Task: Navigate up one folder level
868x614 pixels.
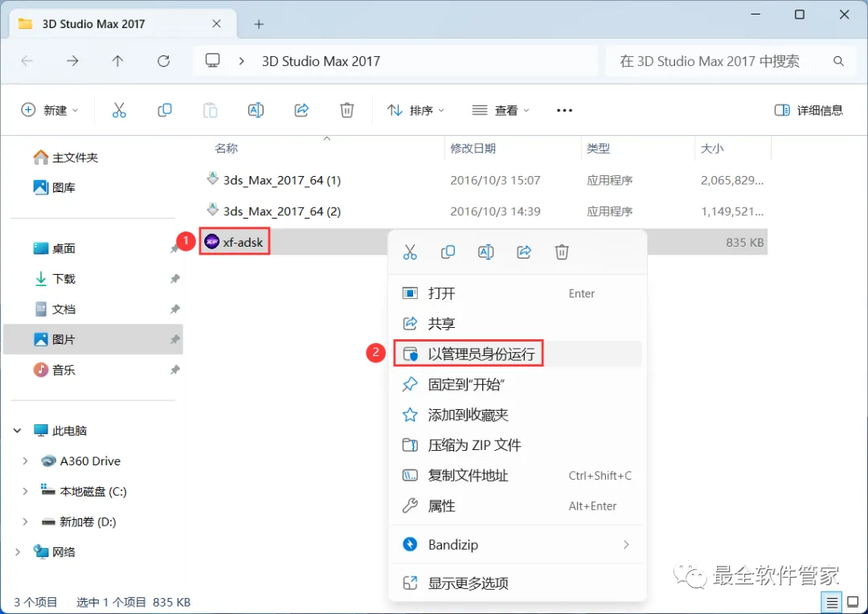Action: [118, 61]
